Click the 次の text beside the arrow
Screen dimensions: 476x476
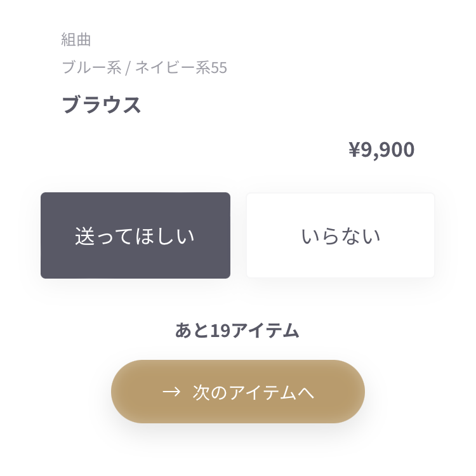point(210,392)
